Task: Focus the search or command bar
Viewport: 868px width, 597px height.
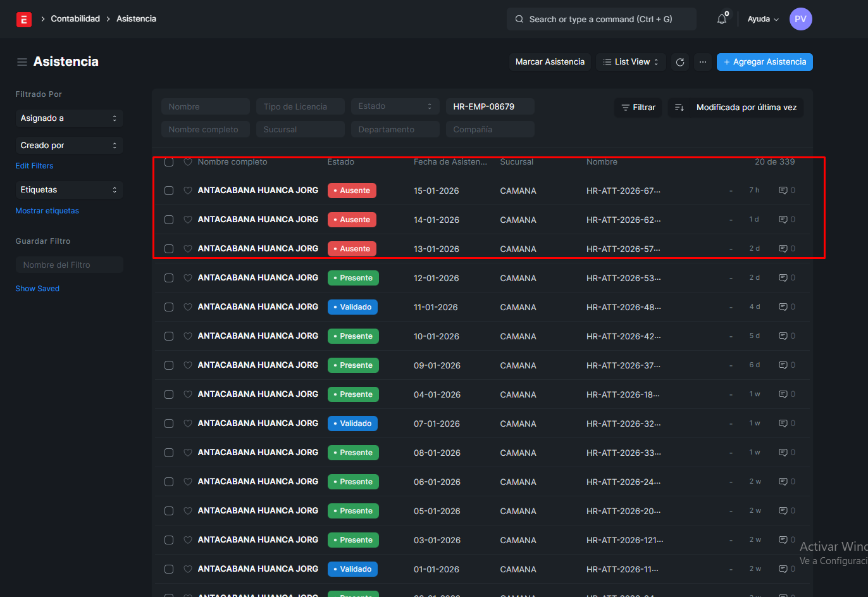Action: (601, 19)
